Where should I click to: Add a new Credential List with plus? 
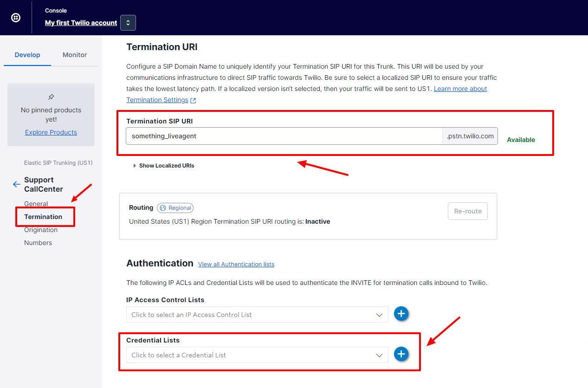(x=401, y=355)
